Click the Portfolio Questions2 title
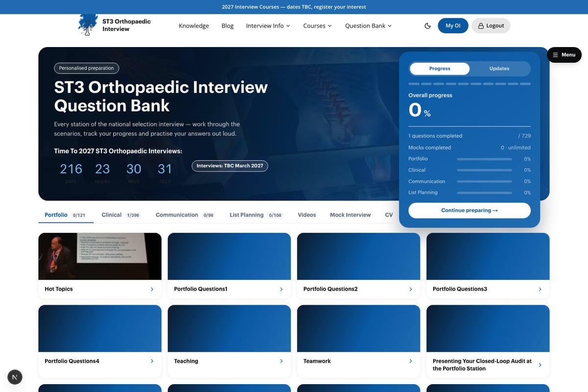 330,290
